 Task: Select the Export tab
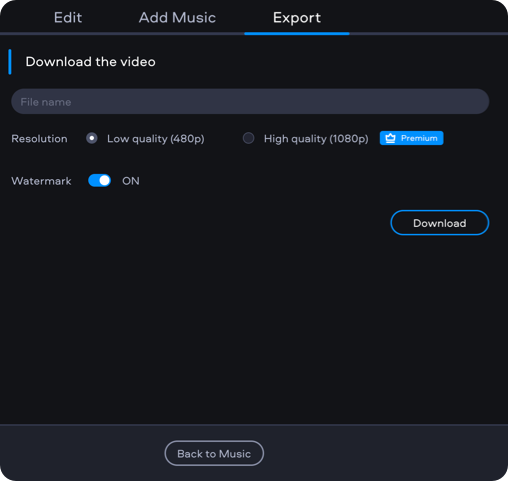click(x=297, y=17)
